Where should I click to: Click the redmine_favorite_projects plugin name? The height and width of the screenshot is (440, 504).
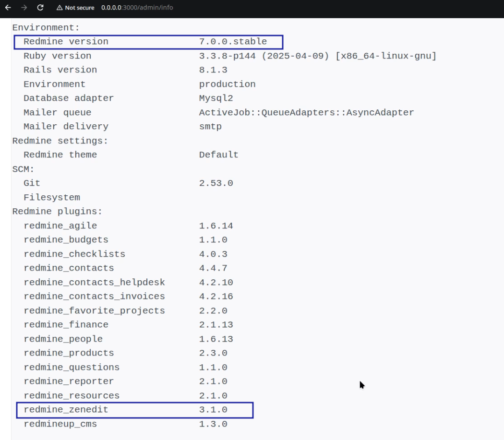tap(94, 310)
